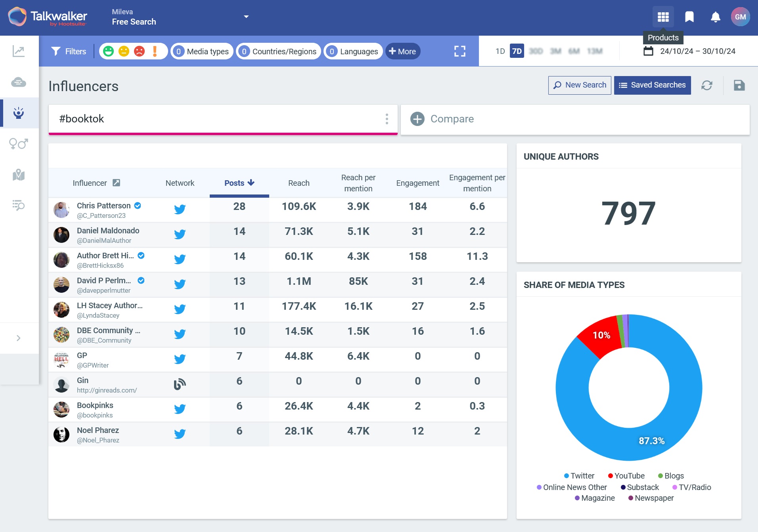The width and height of the screenshot is (758, 532).
Task: Toggle the exclamation mark alert filter
Action: [155, 51]
